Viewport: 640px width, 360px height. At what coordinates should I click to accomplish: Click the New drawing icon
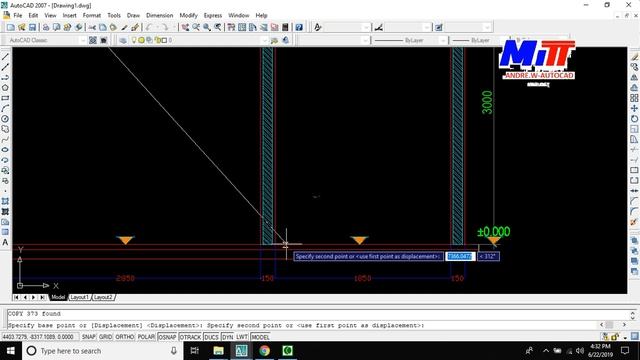11,27
